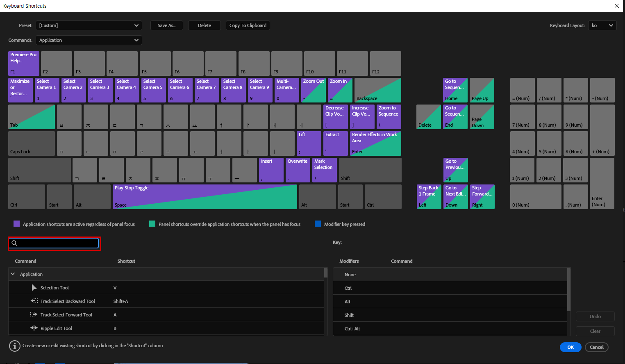Click the Alt modifier row
The height and width of the screenshot is (364, 625).
(x=450, y=302)
